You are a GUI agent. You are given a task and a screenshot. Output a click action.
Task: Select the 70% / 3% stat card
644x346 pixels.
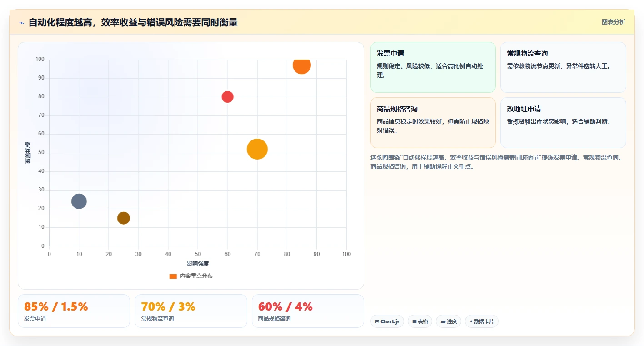point(191,311)
